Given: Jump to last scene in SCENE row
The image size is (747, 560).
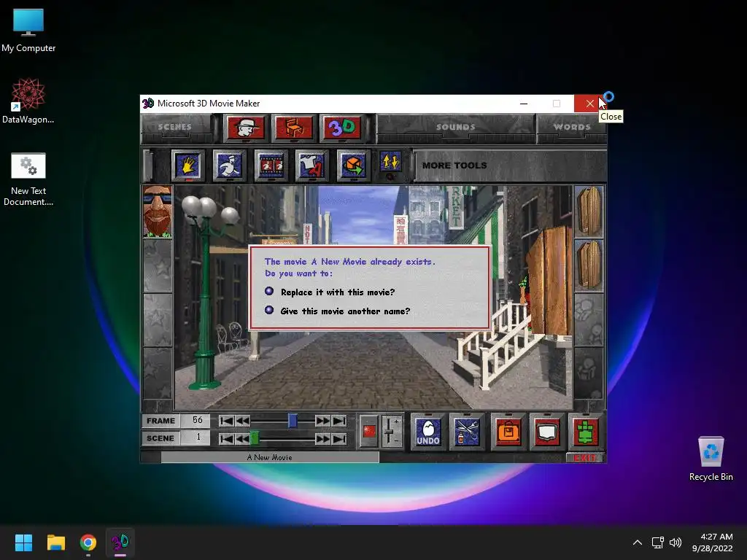Looking at the screenshot, I should click(x=339, y=438).
